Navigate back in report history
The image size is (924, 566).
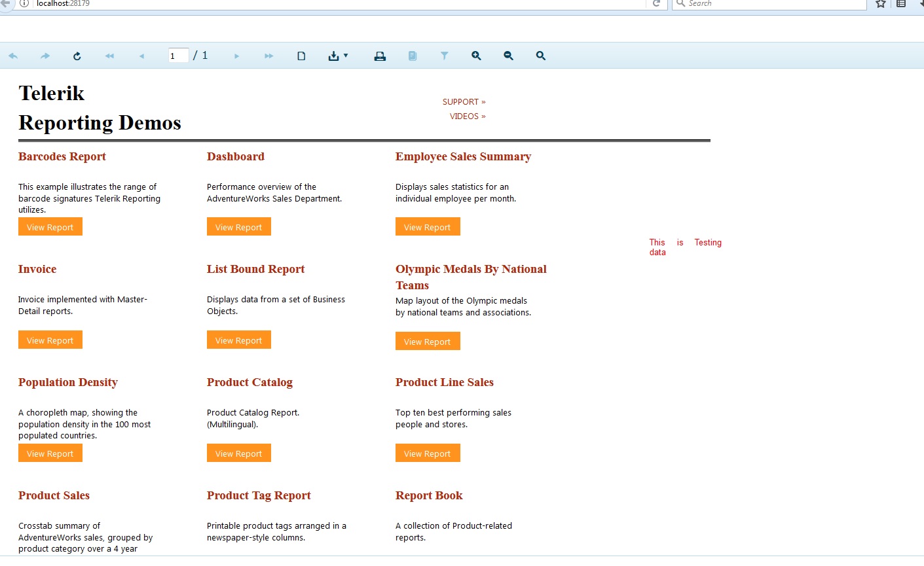pyautogui.click(x=13, y=56)
